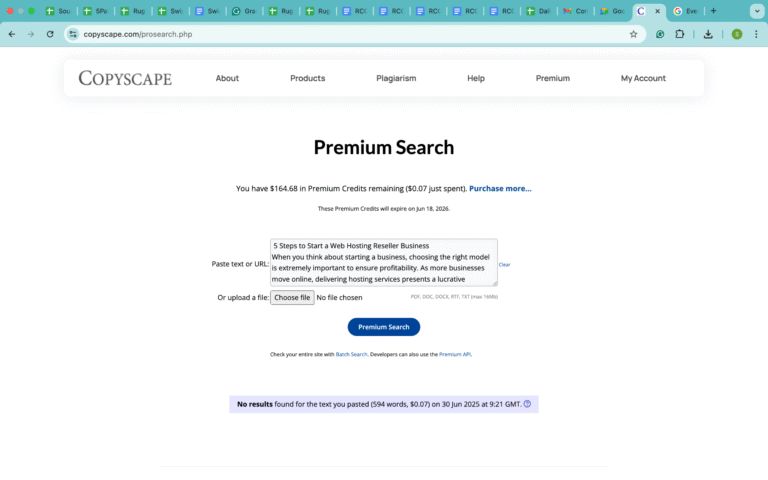Click the Copyscape logo
The image size is (768, 480).
[125, 78]
